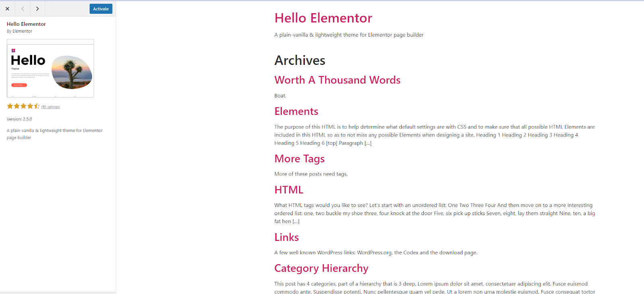Click the Hello theme screenshot thumbnail
This screenshot has width=644, height=294.
[50, 68]
